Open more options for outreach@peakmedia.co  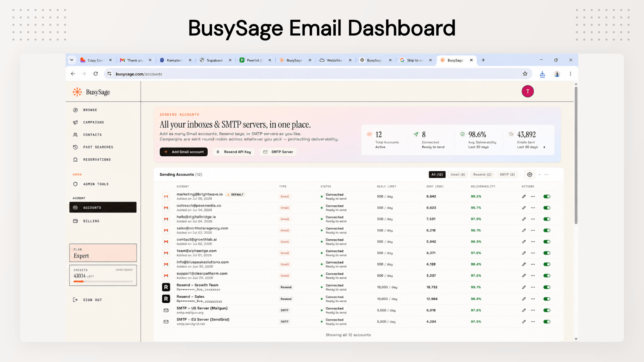(x=533, y=208)
